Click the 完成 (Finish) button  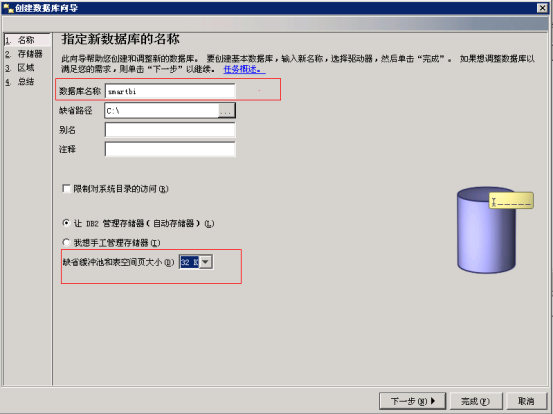[x=476, y=401]
